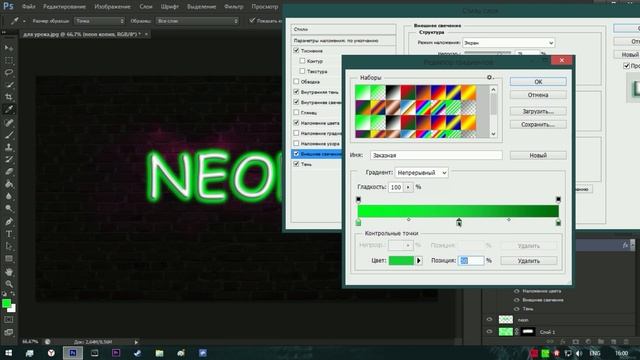
Task: Open the Гладкость value dropdown arrow
Action: click(408, 187)
